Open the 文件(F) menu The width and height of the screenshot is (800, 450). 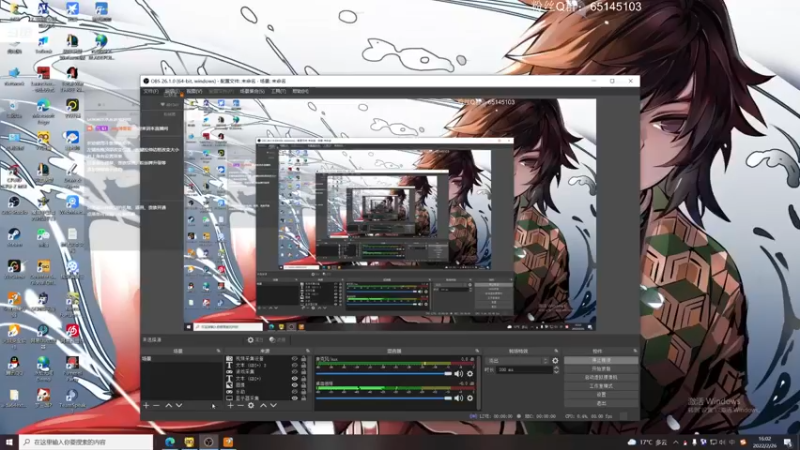[151, 91]
